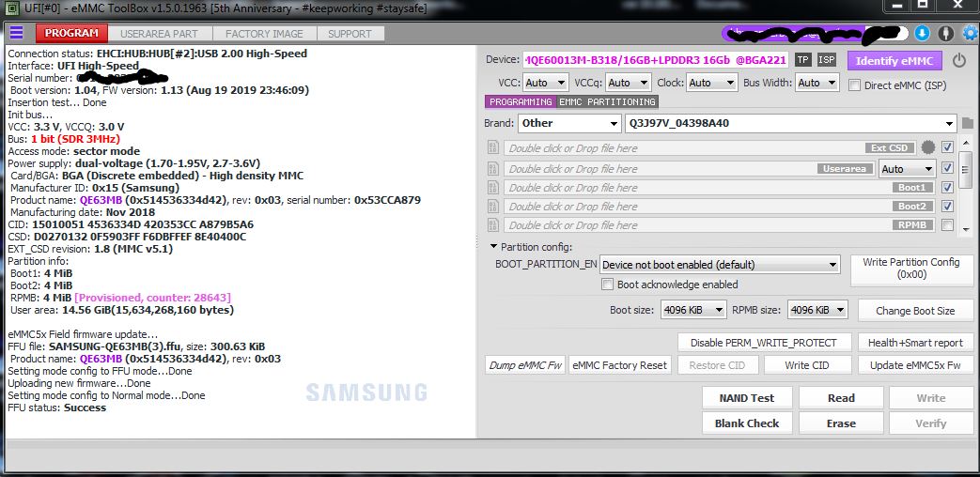
Task: Click the partition list scroll up arrow
Action: coord(966,145)
